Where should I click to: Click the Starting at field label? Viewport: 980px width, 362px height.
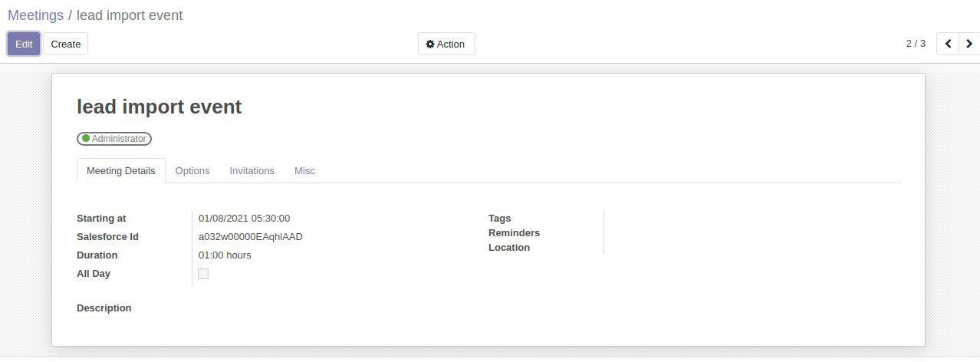coord(101,219)
